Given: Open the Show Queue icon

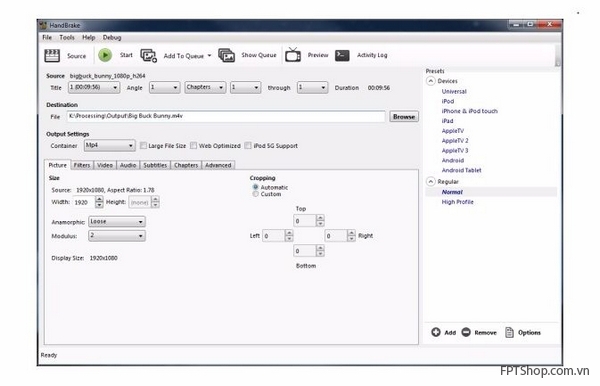Looking at the screenshot, I should [227, 55].
